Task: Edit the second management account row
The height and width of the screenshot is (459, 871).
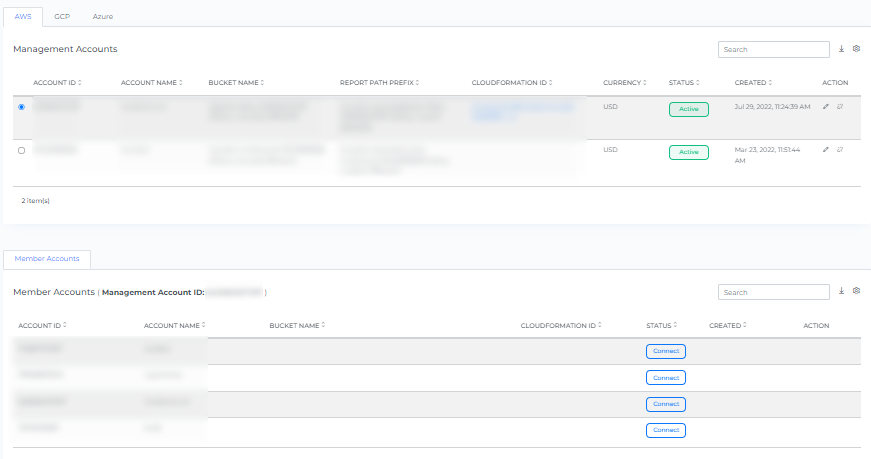Action: click(x=826, y=150)
